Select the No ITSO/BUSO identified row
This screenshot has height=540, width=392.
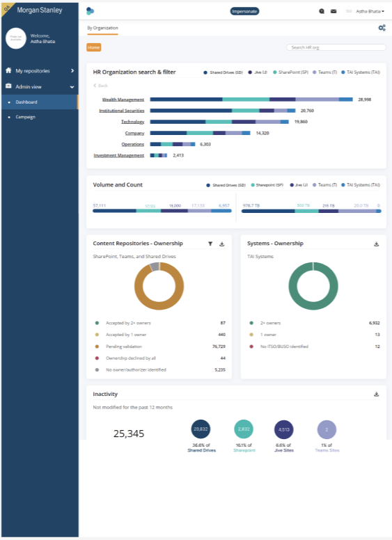click(x=314, y=347)
